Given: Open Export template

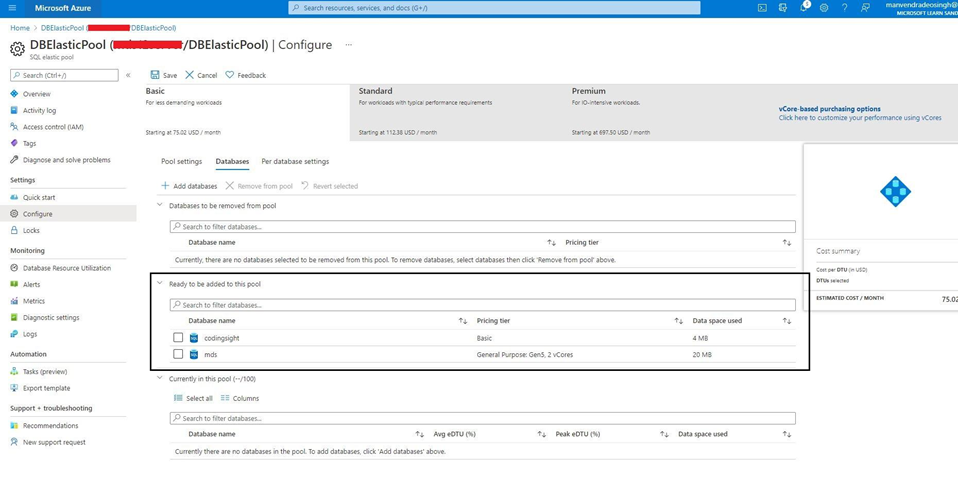Looking at the screenshot, I should click(46, 388).
